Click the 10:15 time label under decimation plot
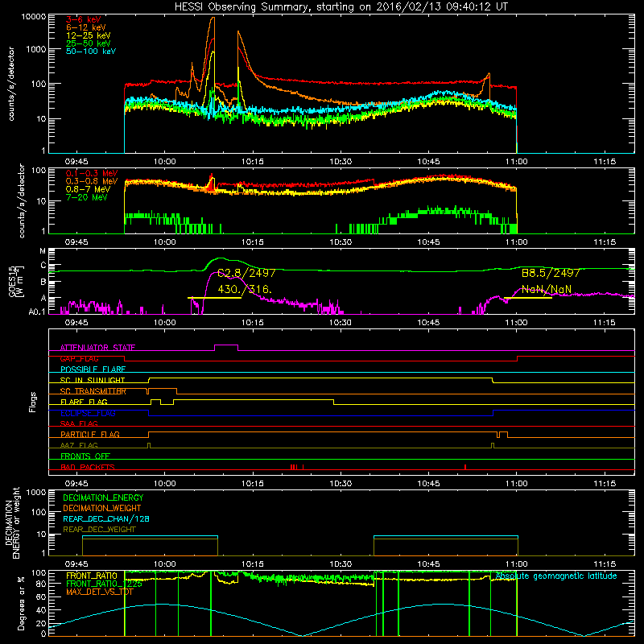The height and width of the screenshot is (644, 644). point(253,564)
